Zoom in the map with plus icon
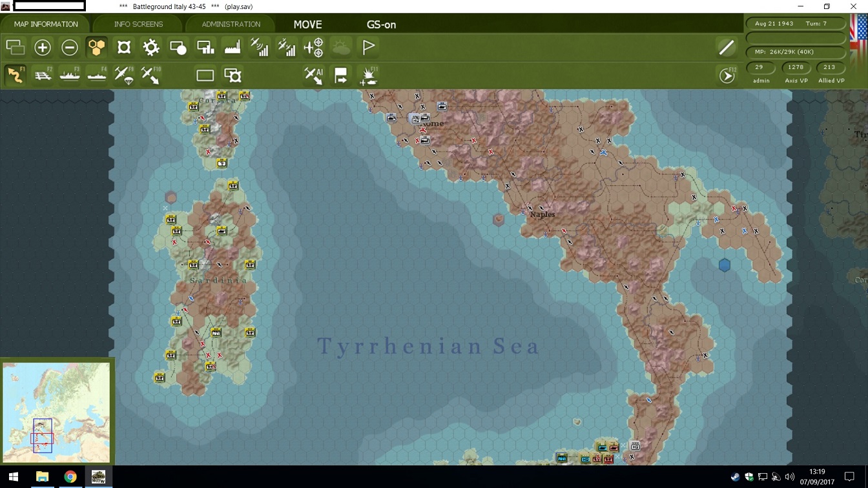 43,47
